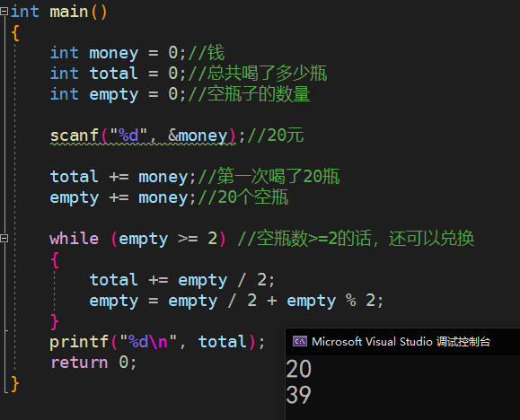Viewport: 520px width, 420px height.
Task: Click the while loop comment about 兑换
Action: point(356,239)
